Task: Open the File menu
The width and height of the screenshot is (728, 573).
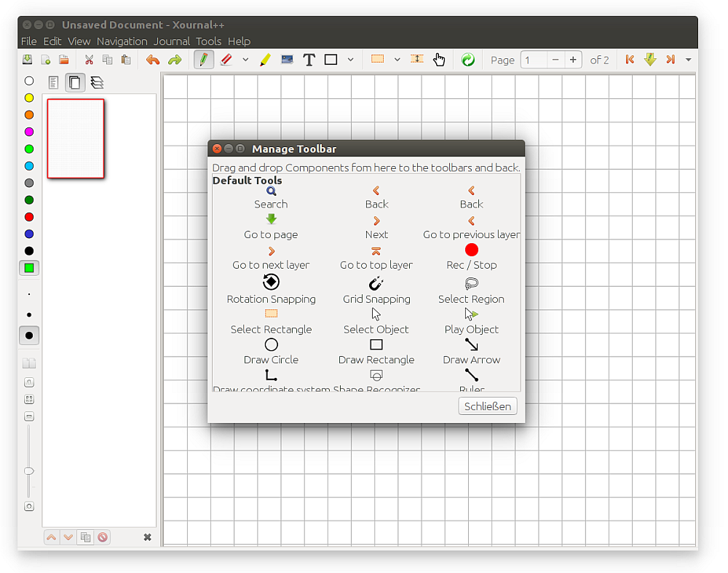Action: point(29,42)
